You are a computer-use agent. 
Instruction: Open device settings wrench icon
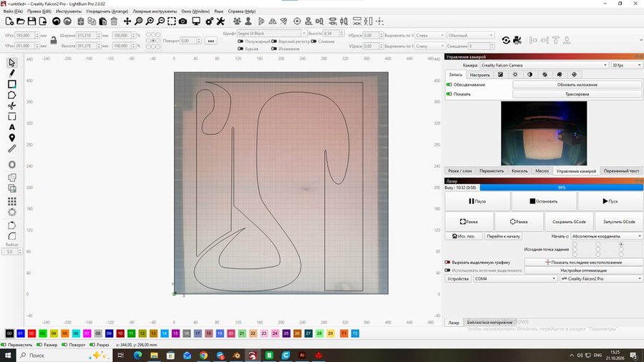(220, 21)
